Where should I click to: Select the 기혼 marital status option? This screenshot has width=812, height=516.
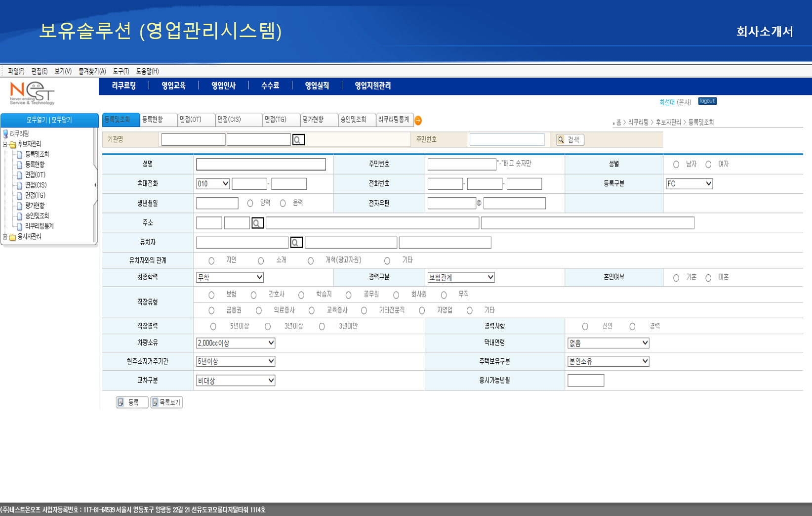pyautogui.click(x=676, y=277)
